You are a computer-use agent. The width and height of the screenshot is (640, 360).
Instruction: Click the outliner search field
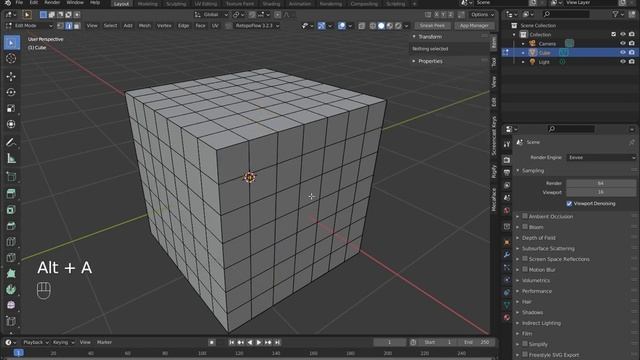click(x=566, y=14)
